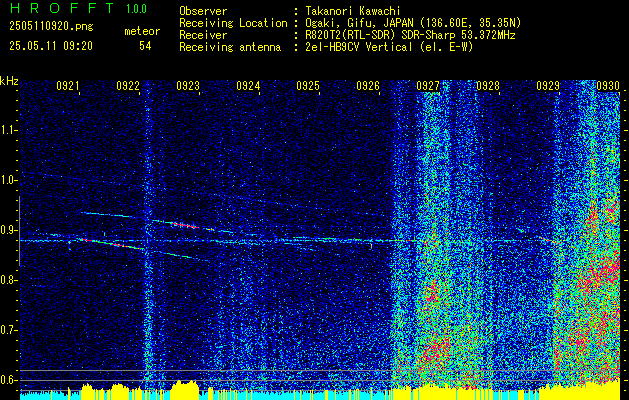
Task: Click the 0.9 frequency axis label
Action: (8, 230)
